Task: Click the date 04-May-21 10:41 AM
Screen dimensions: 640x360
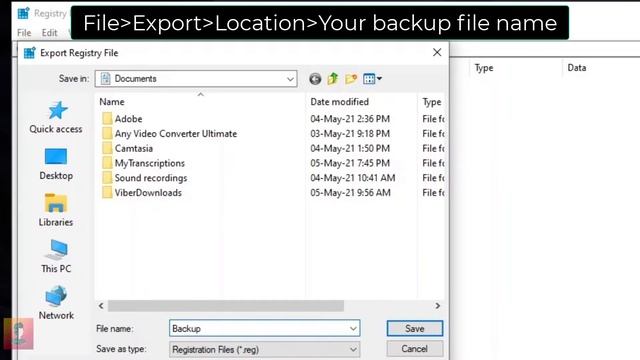Action: 353,178
